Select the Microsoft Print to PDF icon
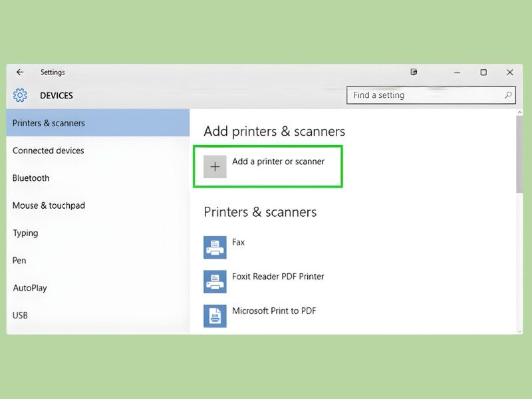 (x=215, y=316)
